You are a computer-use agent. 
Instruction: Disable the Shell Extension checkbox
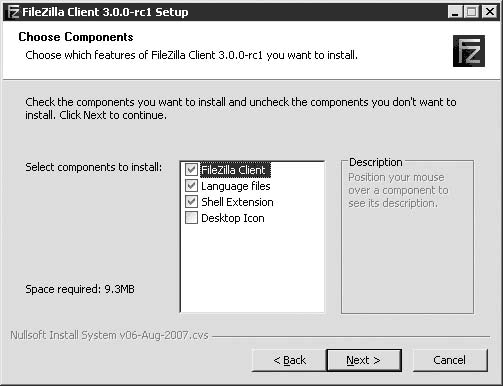point(191,202)
